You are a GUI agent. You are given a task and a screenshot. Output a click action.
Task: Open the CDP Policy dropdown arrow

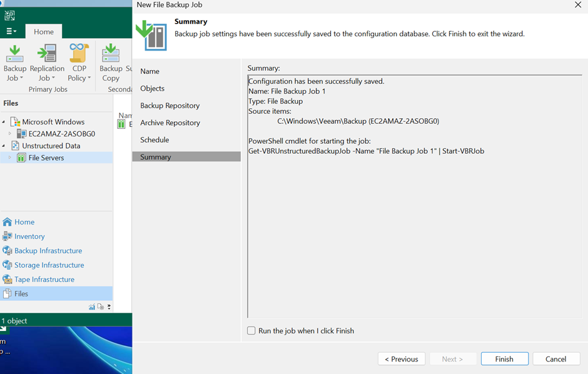(x=89, y=78)
